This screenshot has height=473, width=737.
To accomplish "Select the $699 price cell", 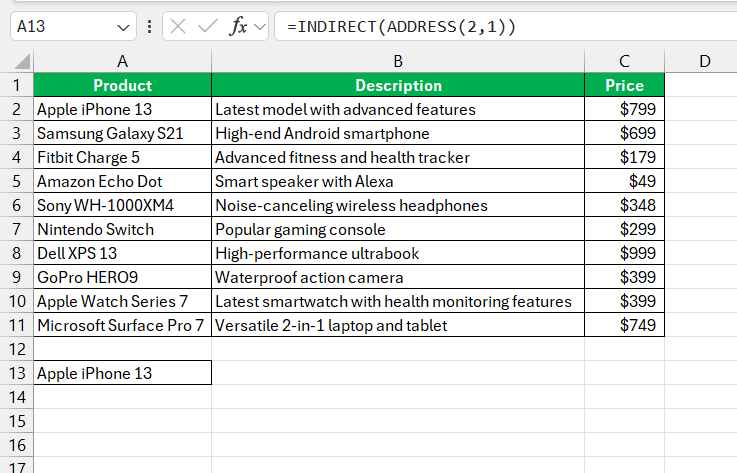I will pos(624,133).
